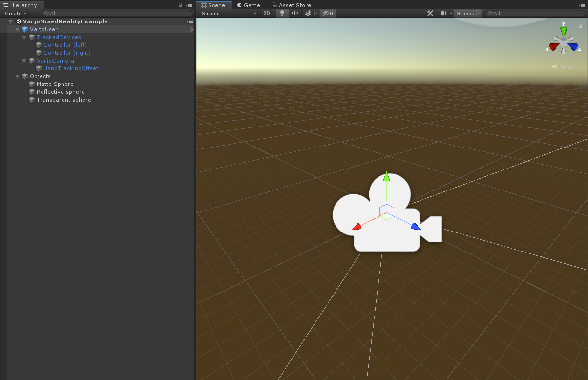Image resolution: width=588 pixels, height=380 pixels.
Task: Toggle scene audio with the speaker icon
Action: tap(295, 13)
